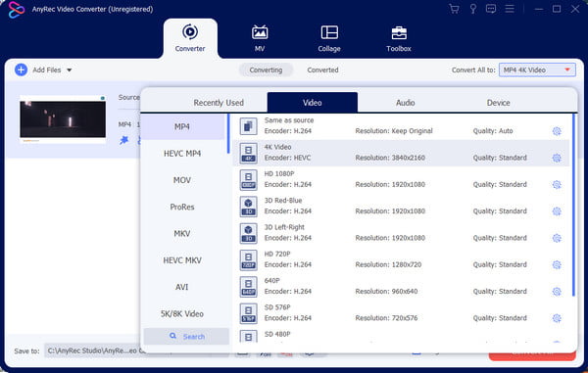This screenshot has height=373, width=588.
Task: Select Resolution: 3840x2160 text
Action: pos(390,158)
